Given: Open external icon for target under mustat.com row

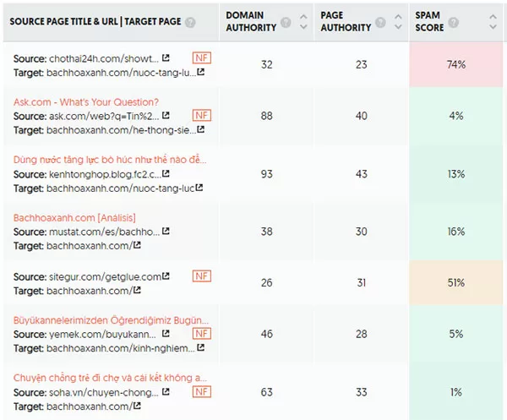Looking at the screenshot, I should pyautogui.click(x=137, y=245).
